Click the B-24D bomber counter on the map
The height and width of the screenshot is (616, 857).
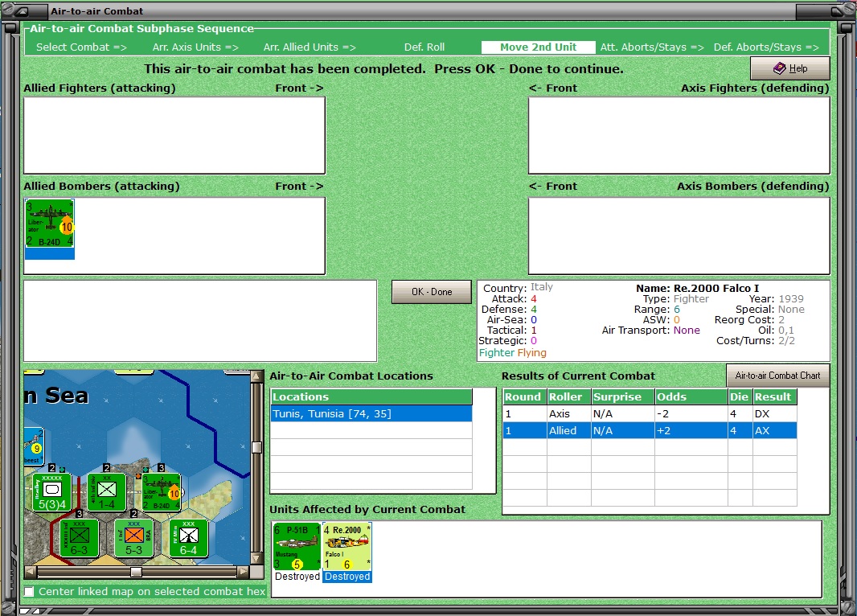(x=162, y=492)
